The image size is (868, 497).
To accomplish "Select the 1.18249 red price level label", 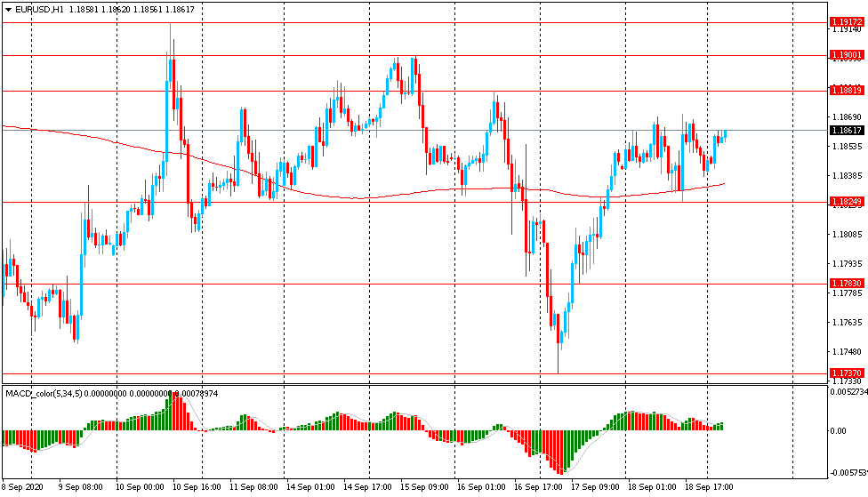I will pos(847,202).
